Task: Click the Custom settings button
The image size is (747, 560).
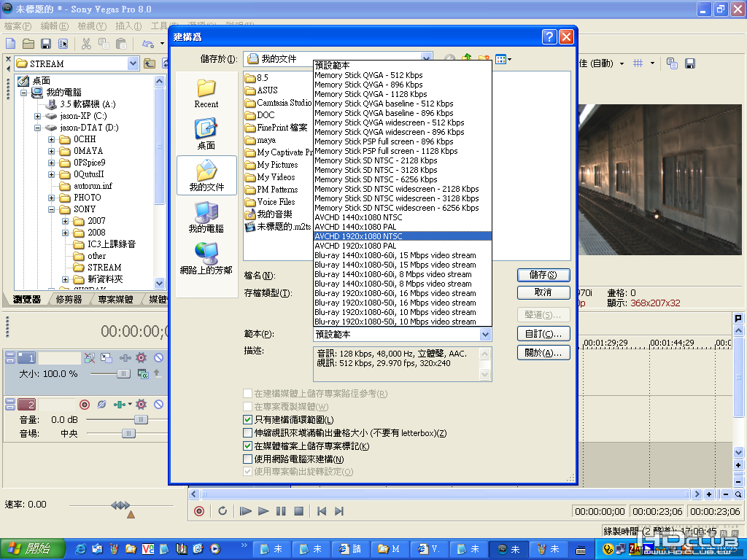Action: 543,334
